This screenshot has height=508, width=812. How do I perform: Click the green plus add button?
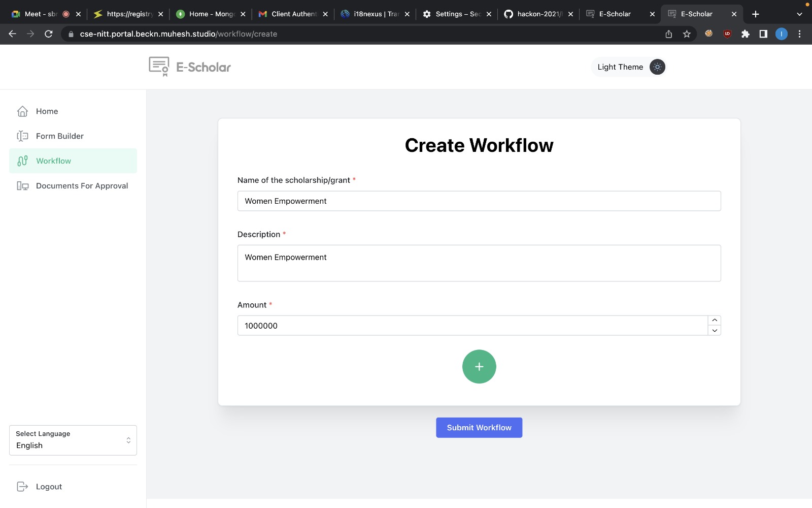pos(479,367)
